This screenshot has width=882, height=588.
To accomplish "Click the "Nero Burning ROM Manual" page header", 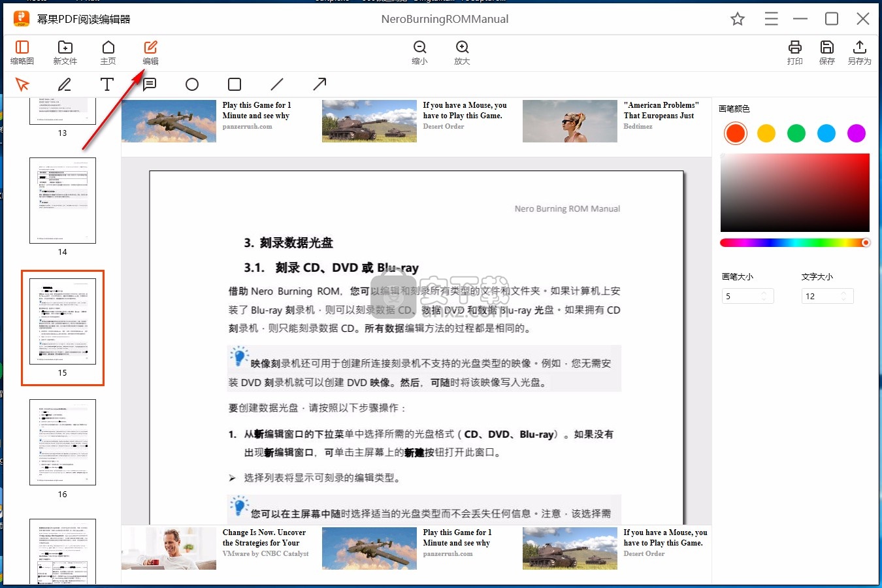I will coord(567,209).
